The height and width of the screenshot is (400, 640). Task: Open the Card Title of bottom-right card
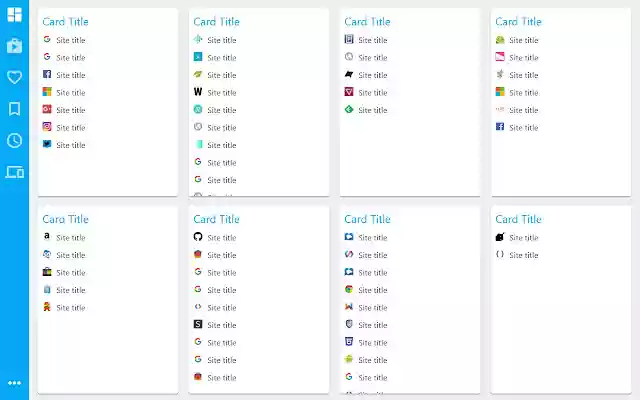518,219
